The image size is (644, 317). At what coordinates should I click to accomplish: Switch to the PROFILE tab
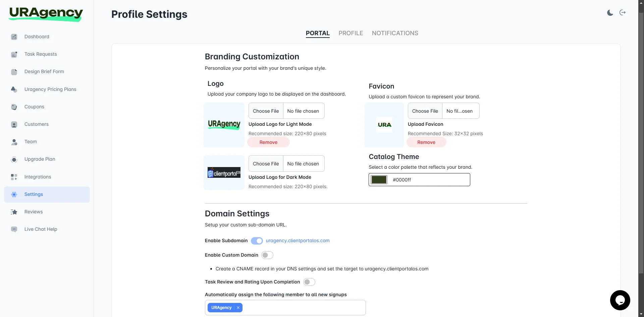pyautogui.click(x=351, y=33)
